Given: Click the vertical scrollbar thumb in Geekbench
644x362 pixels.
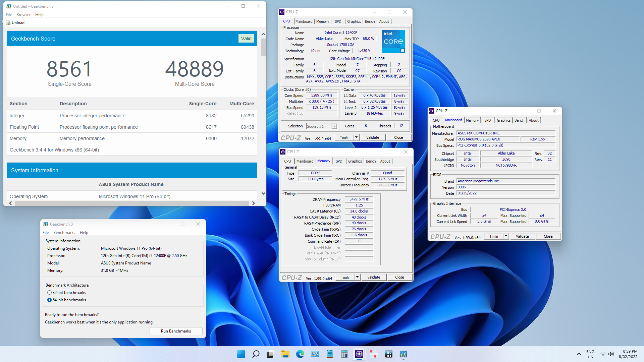Looking at the screenshot, I should pos(263,48).
